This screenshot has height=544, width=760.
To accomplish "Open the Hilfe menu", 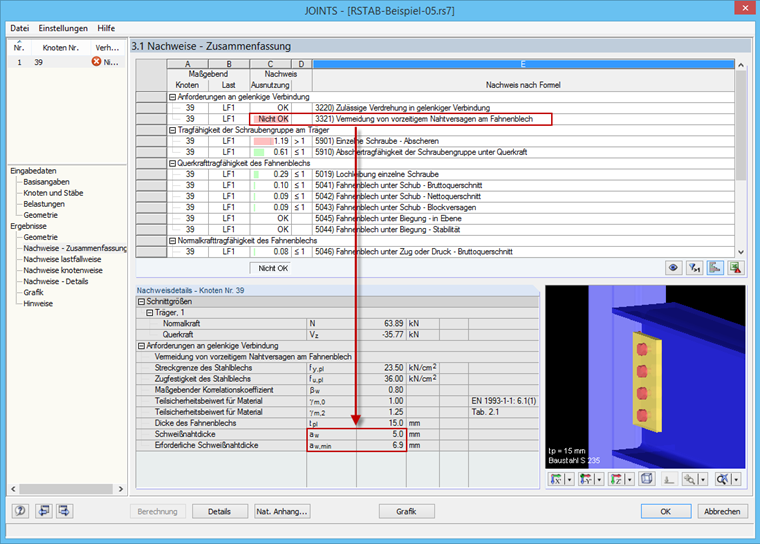I will click(x=106, y=28).
